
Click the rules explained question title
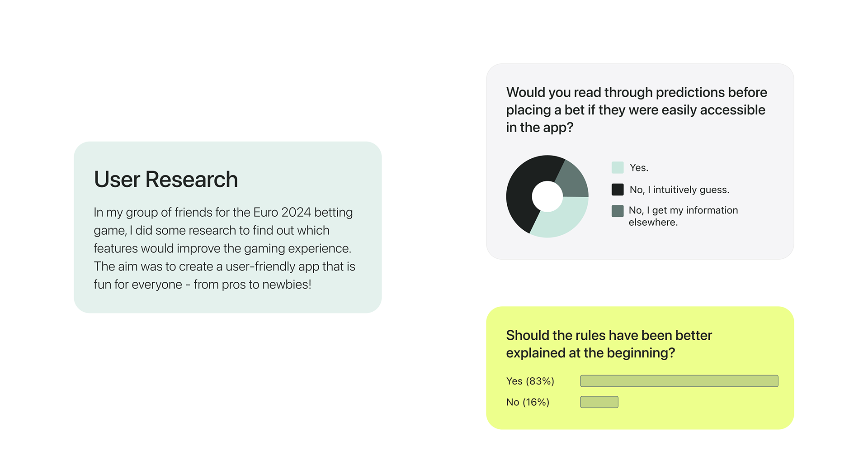pyautogui.click(x=609, y=344)
